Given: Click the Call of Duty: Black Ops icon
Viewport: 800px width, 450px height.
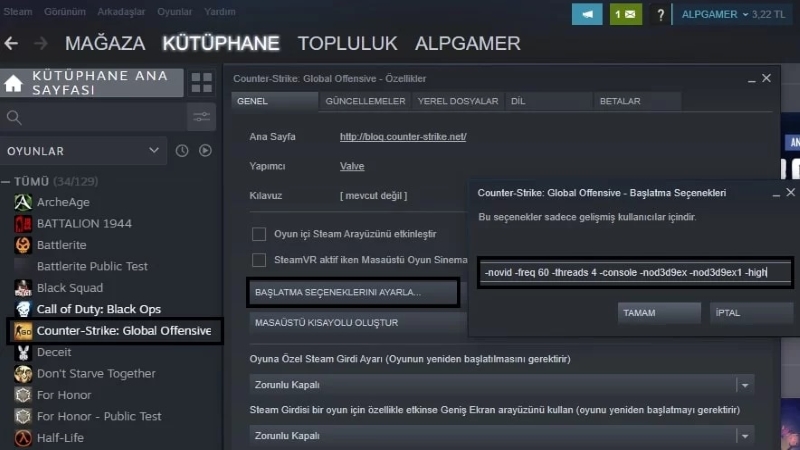Looking at the screenshot, I should [x=23, y=310].
